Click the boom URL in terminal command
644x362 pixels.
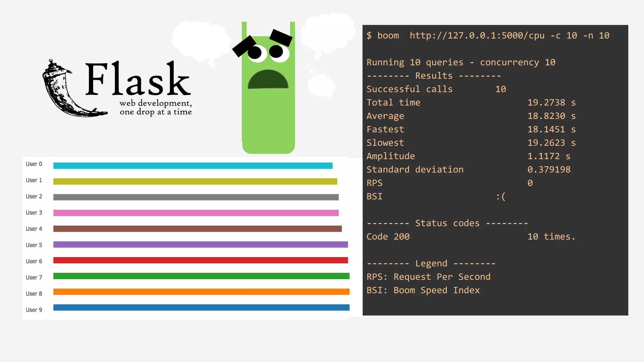click(477, 36)
